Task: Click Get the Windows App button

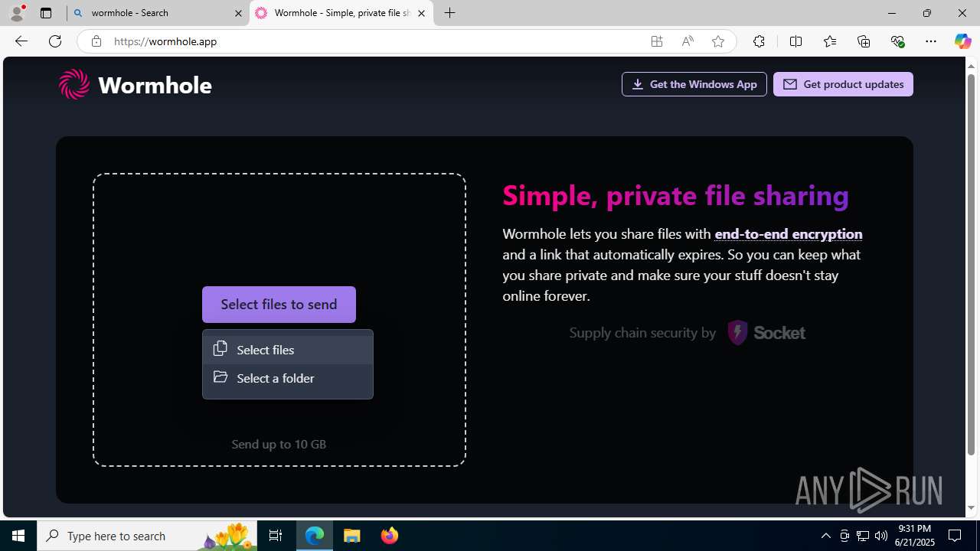Action: pos(694,84)
